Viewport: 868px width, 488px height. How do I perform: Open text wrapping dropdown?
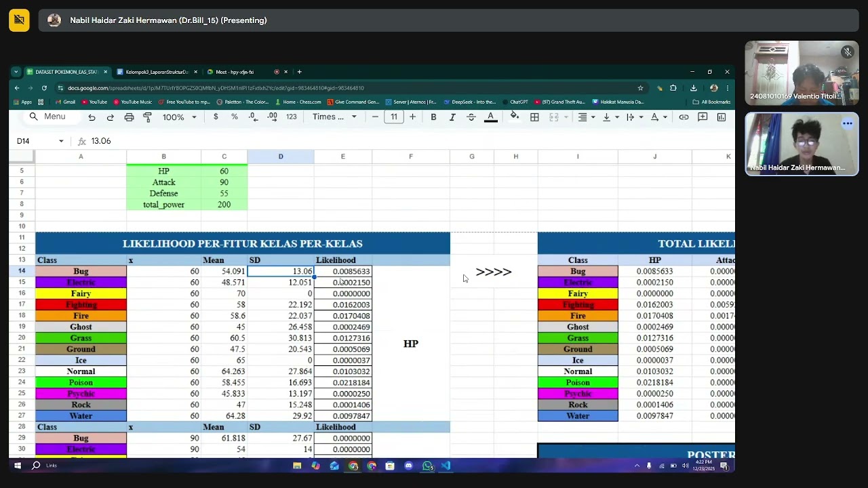[633, 117]
